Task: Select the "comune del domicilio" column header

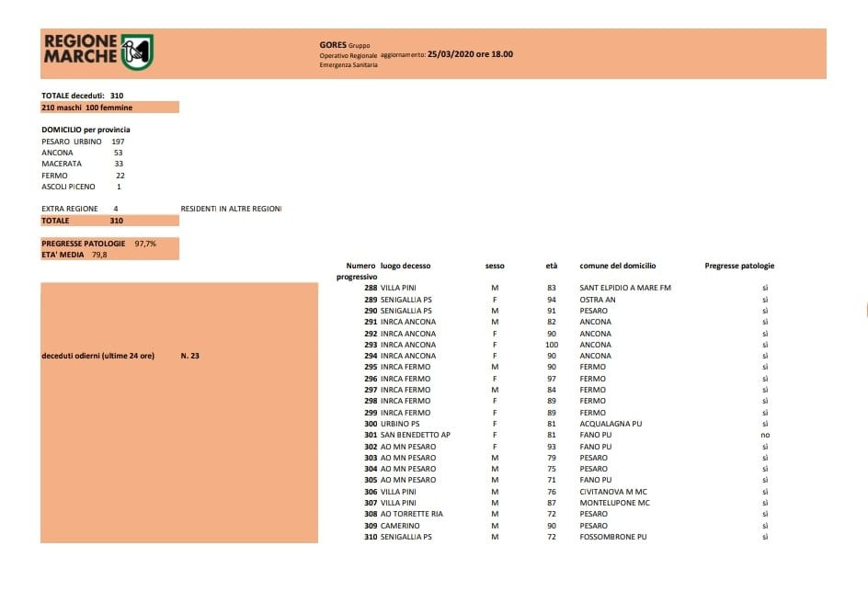Action: 618,266
